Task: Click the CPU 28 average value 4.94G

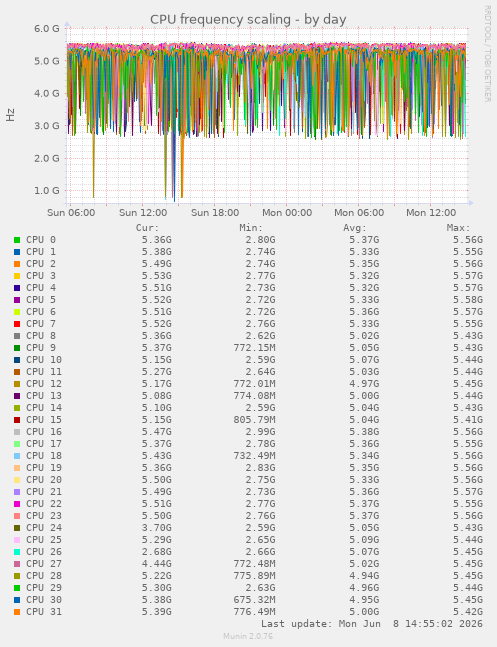Action: [364, 576]
